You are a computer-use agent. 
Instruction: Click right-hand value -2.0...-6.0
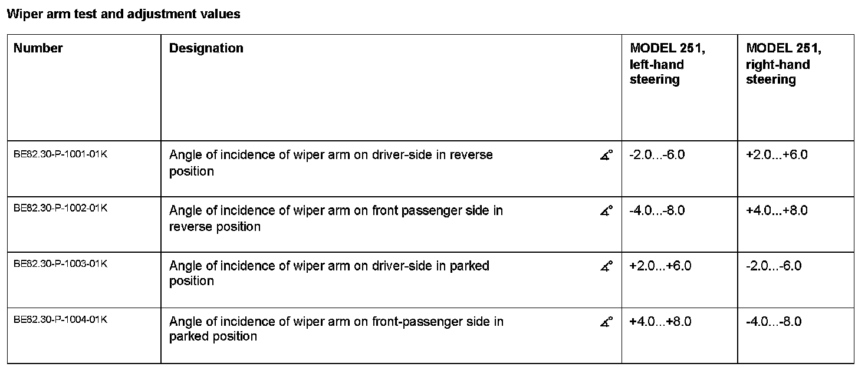774,266
